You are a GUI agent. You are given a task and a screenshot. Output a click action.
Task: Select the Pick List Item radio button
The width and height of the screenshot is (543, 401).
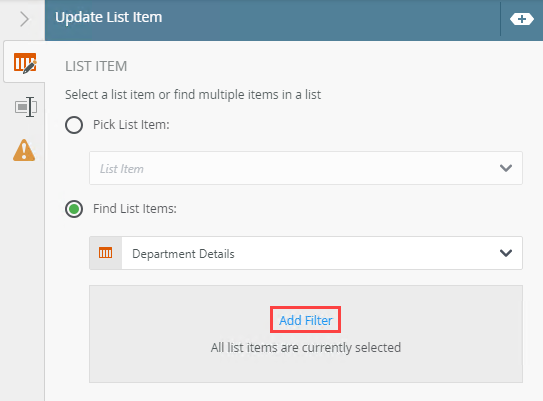coord(74,125)
